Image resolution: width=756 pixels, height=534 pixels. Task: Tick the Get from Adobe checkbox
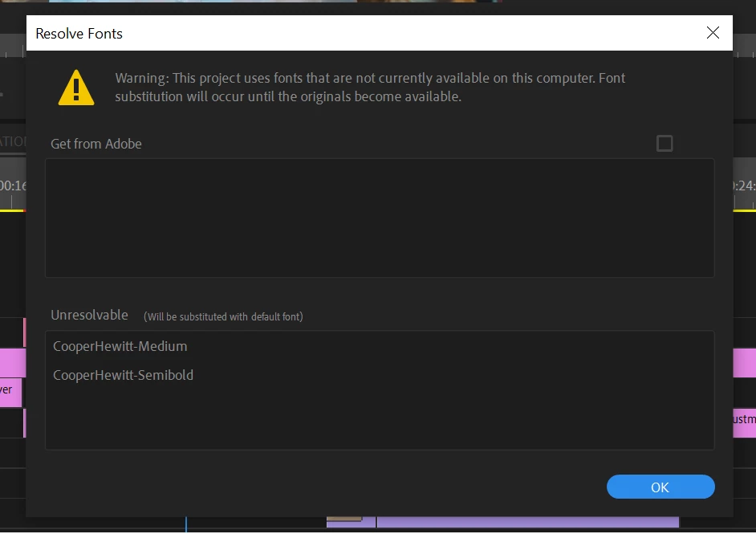(x=665, y=143)
